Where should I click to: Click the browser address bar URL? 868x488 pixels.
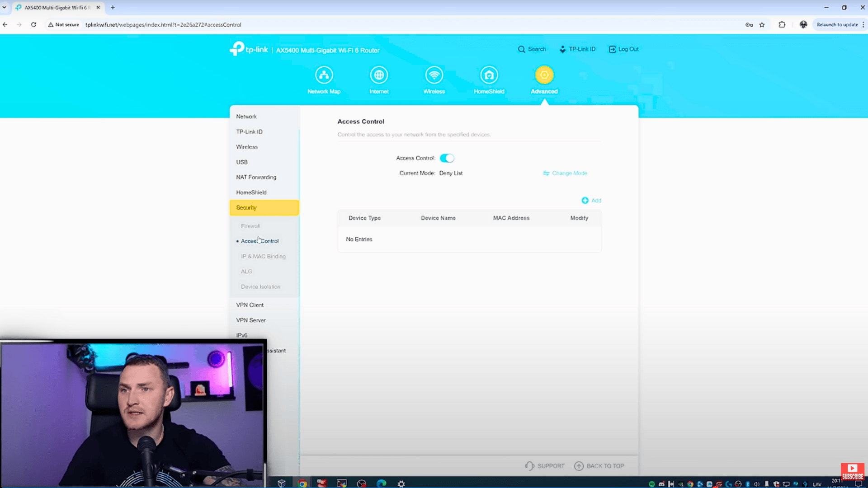tap(163, 25)
